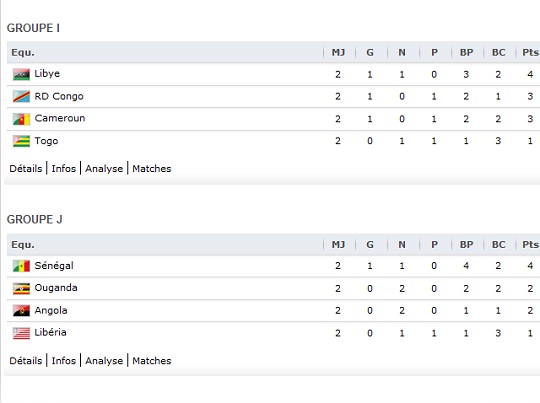The image size is (540, 403).
Task: Sort Groupe J by BP column header
Action: click(466, 245)
